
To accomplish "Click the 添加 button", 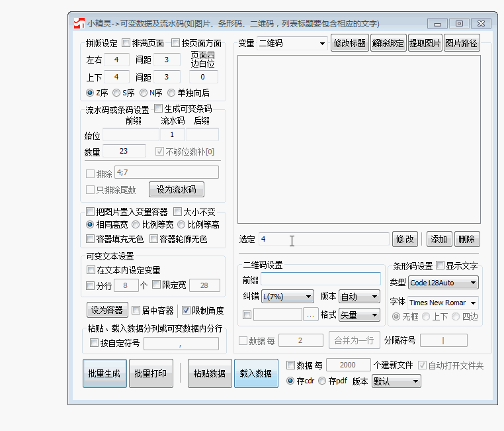I will [439, 239].
